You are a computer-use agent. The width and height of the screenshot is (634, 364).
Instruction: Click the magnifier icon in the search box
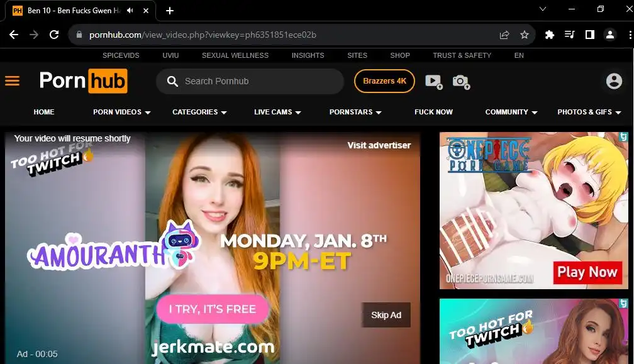tap(172, 81)
